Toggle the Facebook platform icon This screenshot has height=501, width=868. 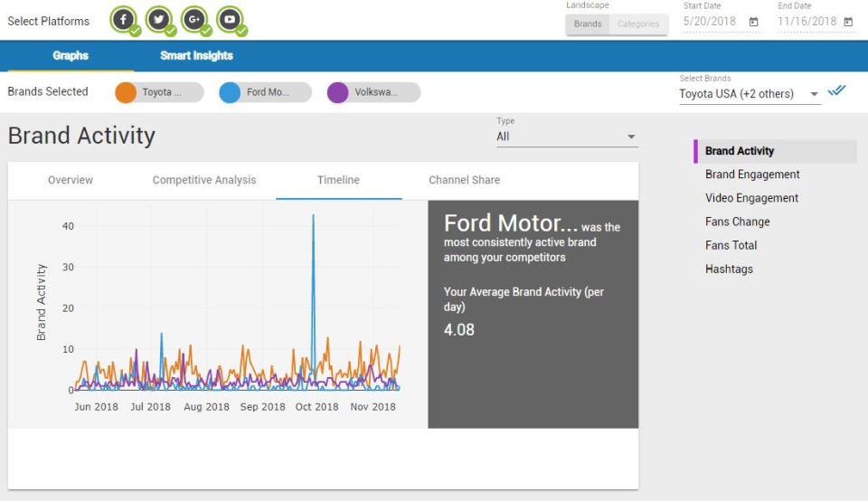pyautogui.click(x=124, y=20)
